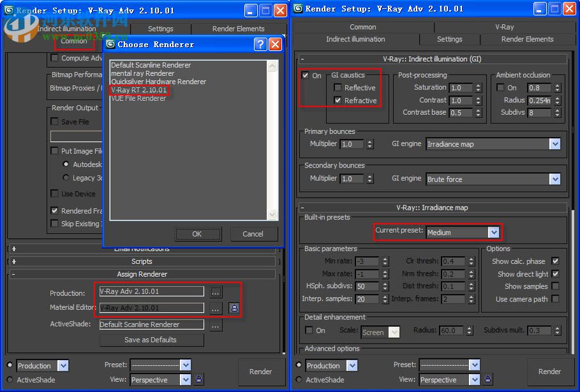The height and width of the screenshot is (392, 580).
Task: Select mental ray Renderer entry
Action: 143,73
